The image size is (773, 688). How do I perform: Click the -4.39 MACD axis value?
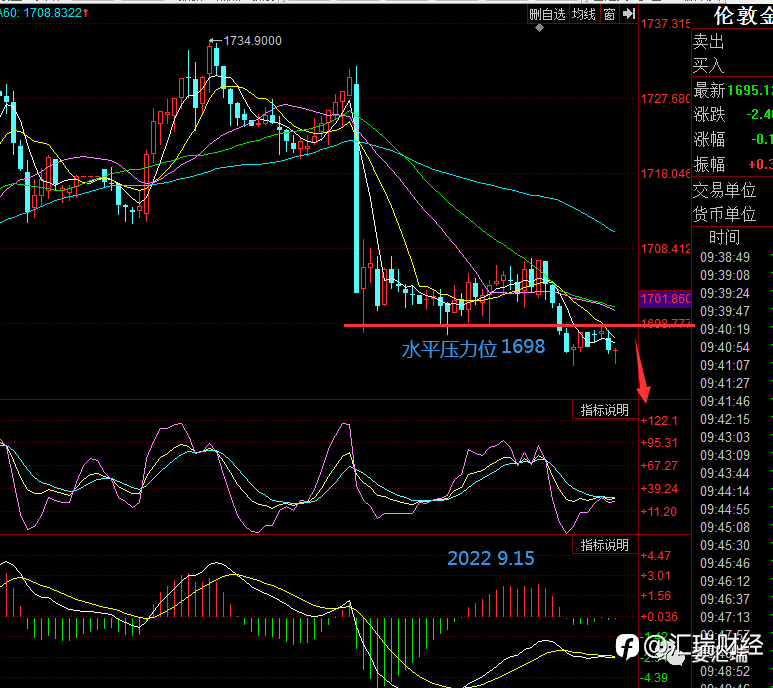pyautogui.click(x=654, y=678)
